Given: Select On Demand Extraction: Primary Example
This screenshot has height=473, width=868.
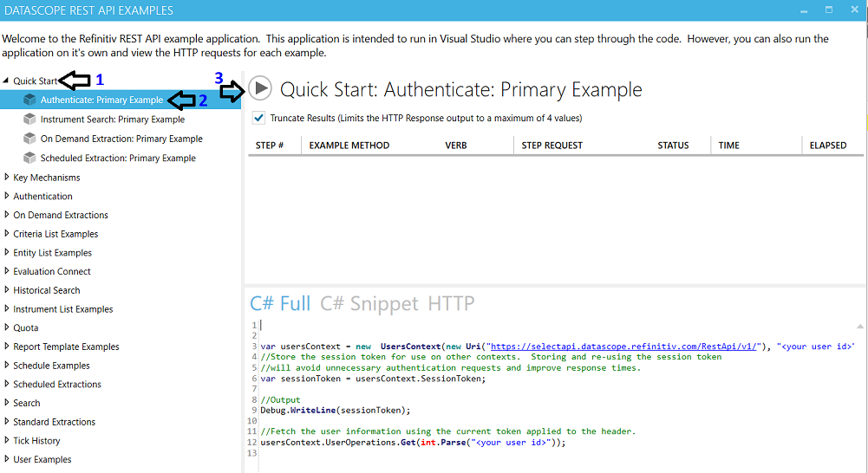Looking at the screenshot, I should click(x=121, y=139).
